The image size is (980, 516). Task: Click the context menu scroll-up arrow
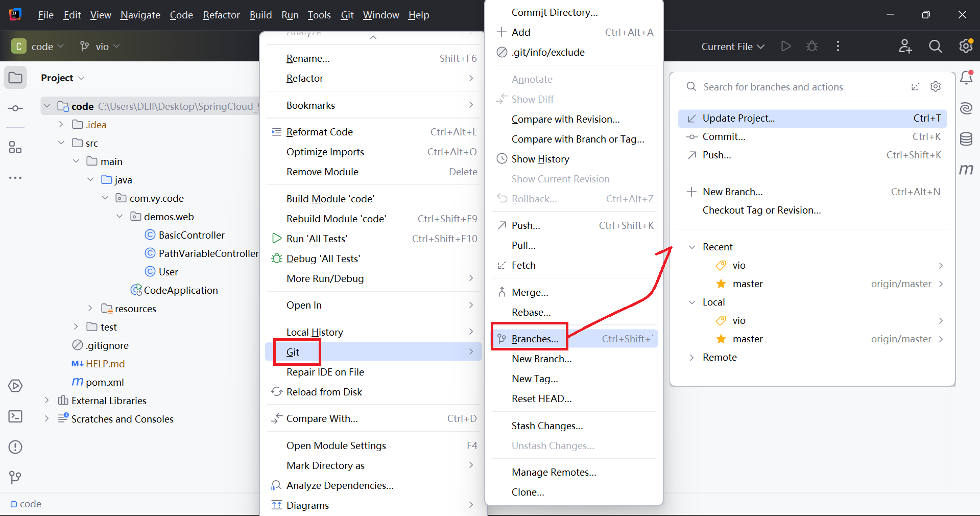(373, 37)
